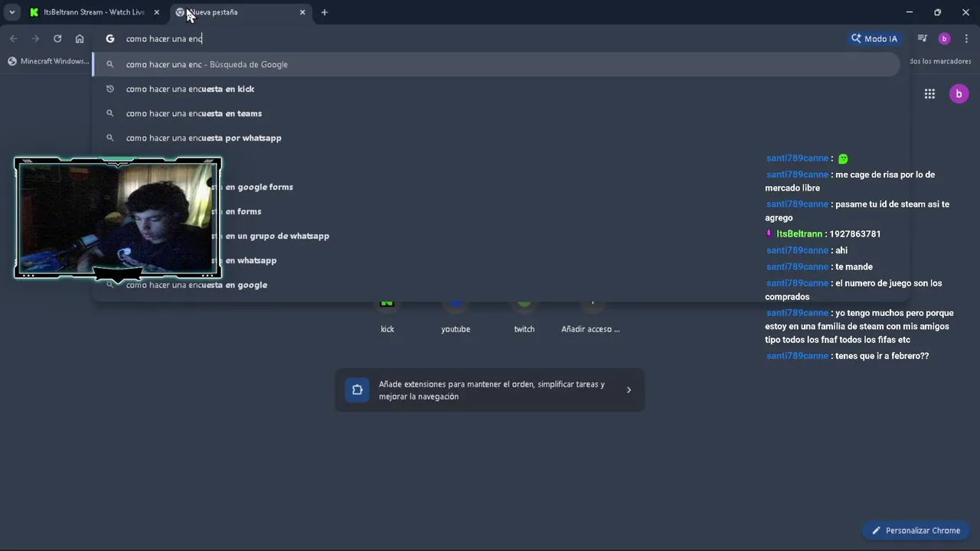Go back with the back arrow
Viewport: 980px width, 551px height.
[13, 38]
